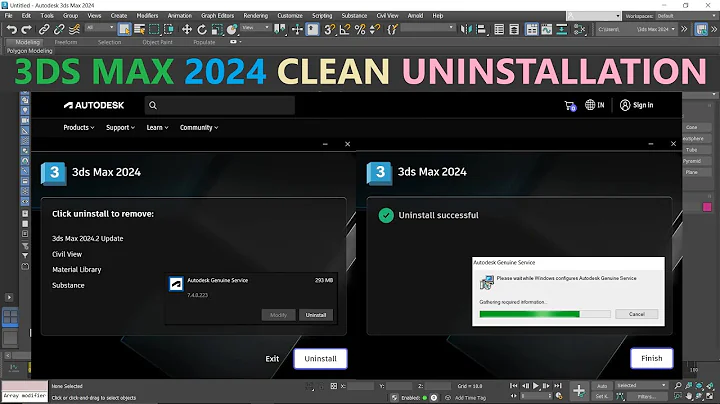The height and width of the screenshot is (404, 720).
Task: Expand Autodesk Support menu
Action: 120,128
